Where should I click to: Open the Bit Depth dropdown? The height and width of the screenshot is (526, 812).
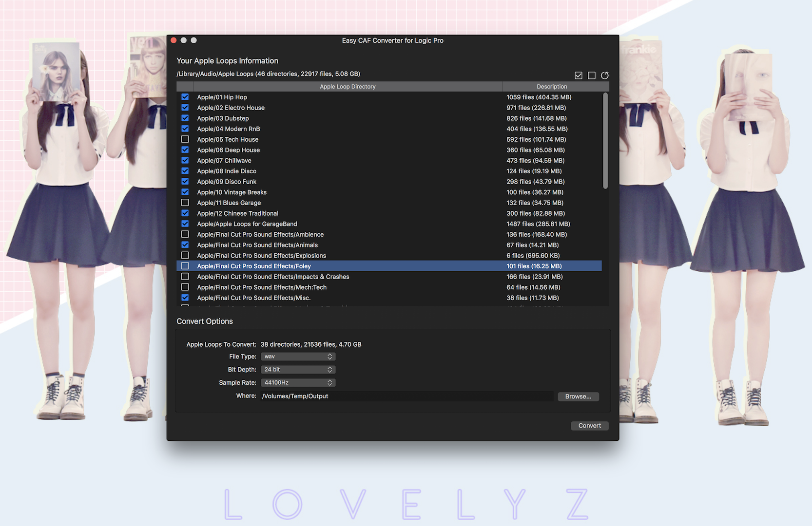298,370
